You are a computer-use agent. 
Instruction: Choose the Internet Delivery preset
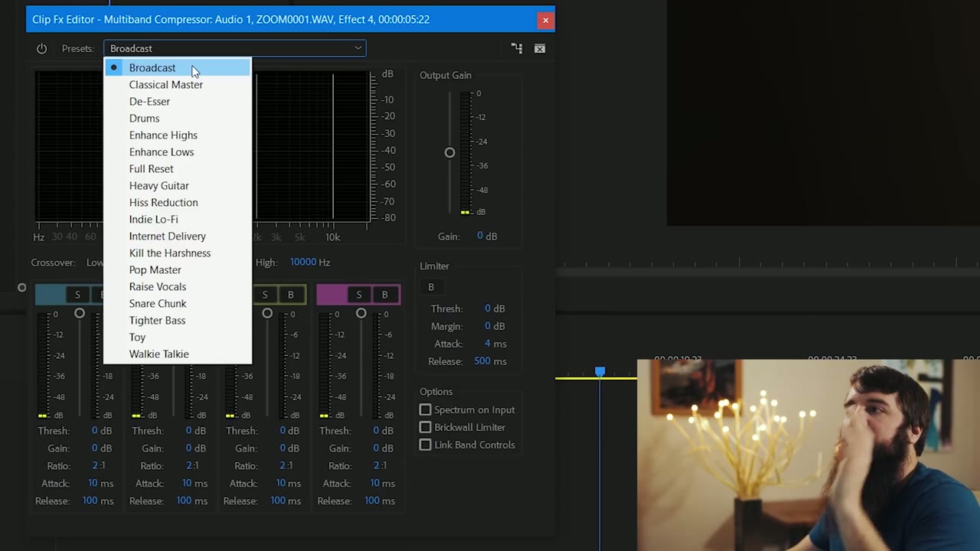(178, 236)
